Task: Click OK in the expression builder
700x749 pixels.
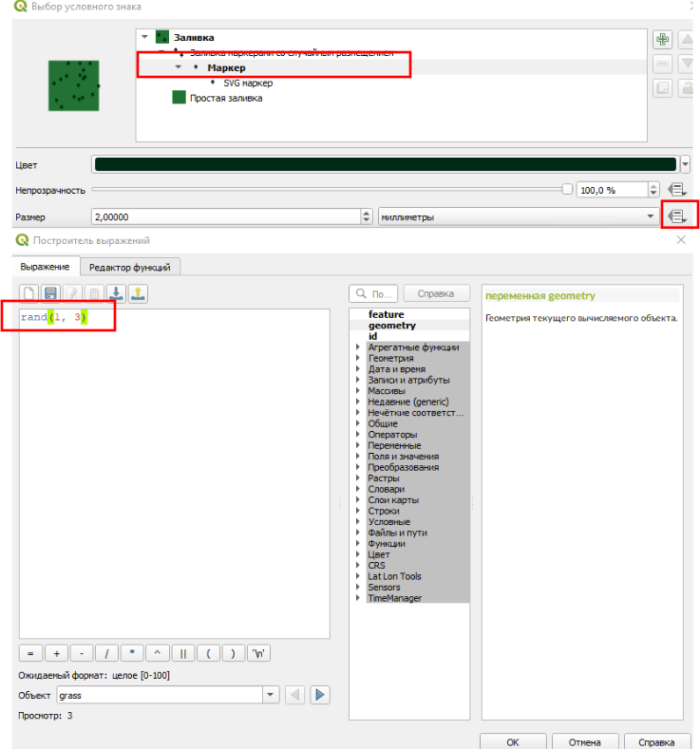Action: pyautogui.click(x=513, y=741)
